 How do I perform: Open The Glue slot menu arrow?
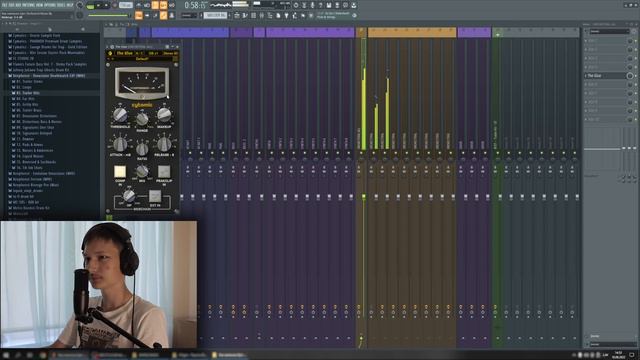pyautogui.click(x=586, y=76)
